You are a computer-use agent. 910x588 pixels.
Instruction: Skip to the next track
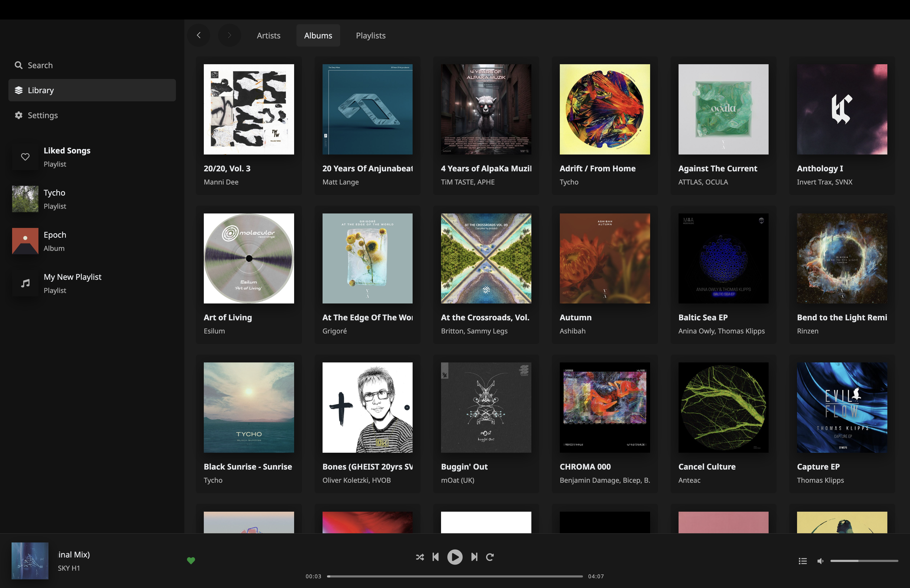474,557
